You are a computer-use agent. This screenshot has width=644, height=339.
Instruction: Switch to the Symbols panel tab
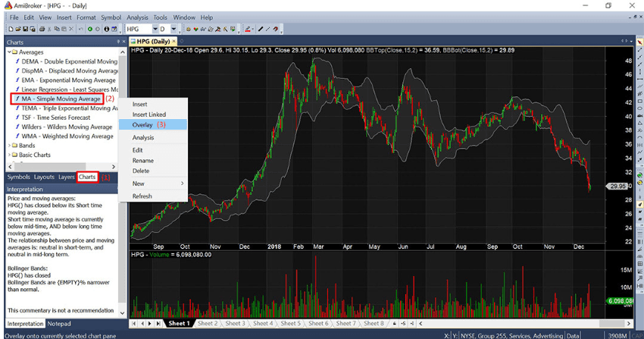18,177
